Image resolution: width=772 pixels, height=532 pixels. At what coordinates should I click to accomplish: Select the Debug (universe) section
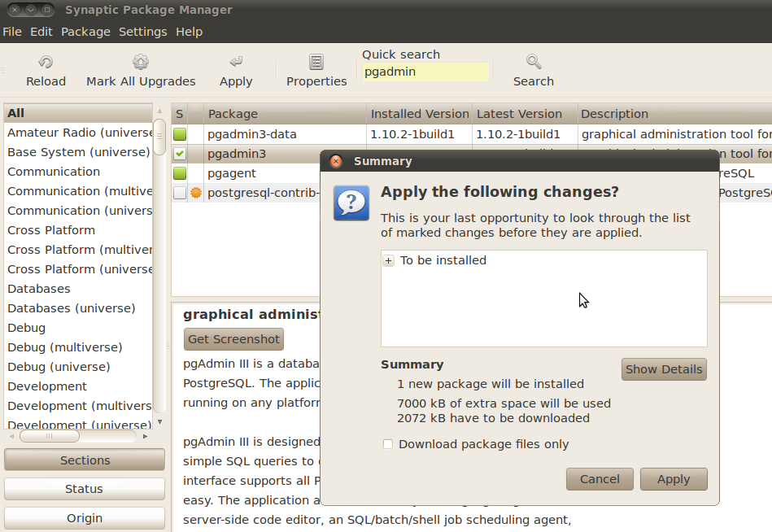point(78,367)
